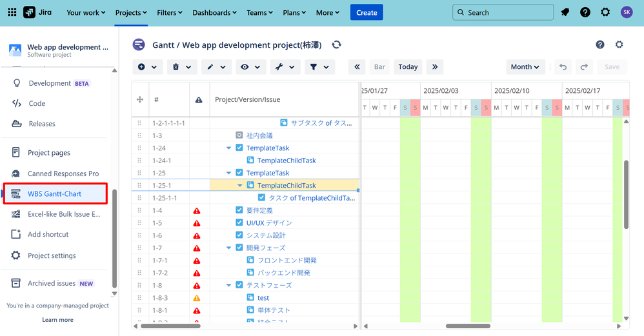Click the Gantt timeline horizontal scrollbar thumb
Screen dimensions: 644x336
[468, 326]
